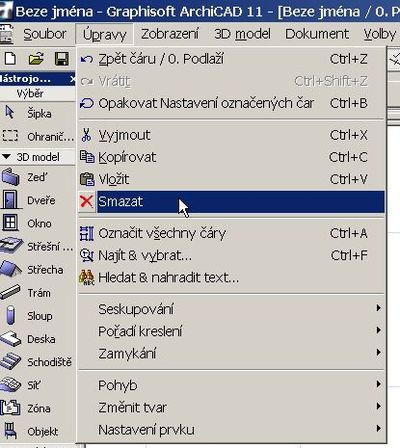Close the Nástrojová toolbox panel

pos(73,79)
